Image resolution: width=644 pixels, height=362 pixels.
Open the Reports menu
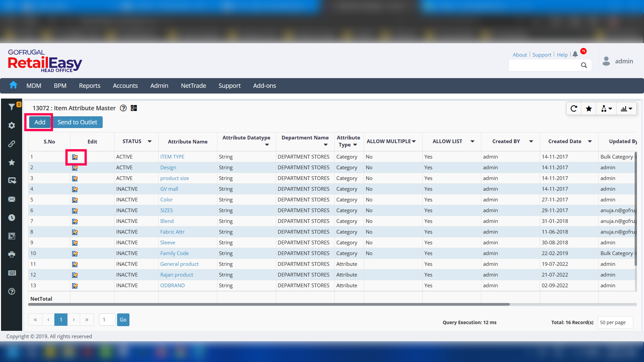(90, 86)
